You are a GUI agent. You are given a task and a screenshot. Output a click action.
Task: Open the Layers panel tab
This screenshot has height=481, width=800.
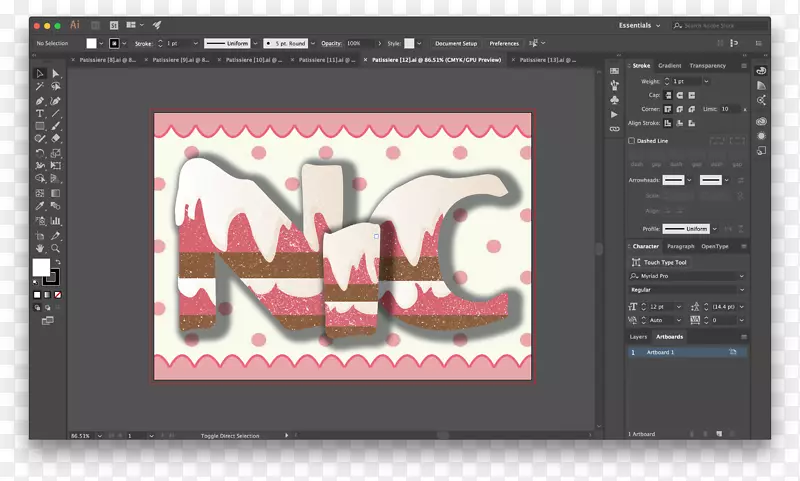coord(638,337)
